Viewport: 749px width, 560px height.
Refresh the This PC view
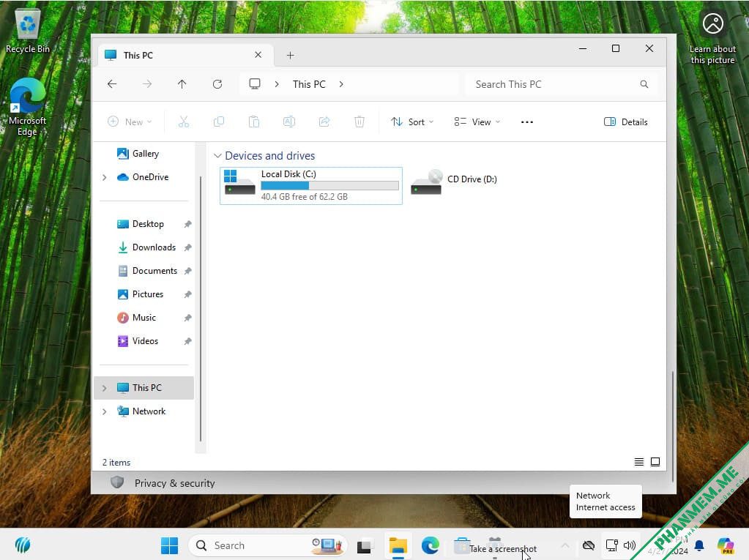point(217,84)
